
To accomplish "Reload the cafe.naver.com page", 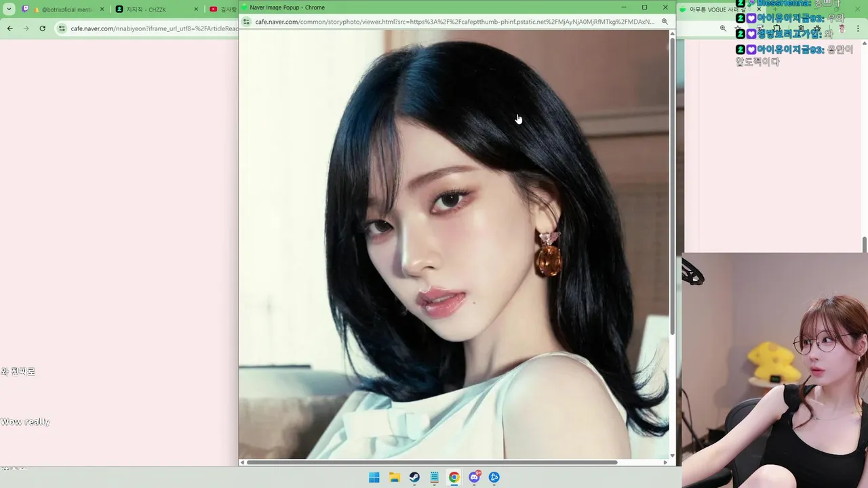I will click(x=42, y=28).
